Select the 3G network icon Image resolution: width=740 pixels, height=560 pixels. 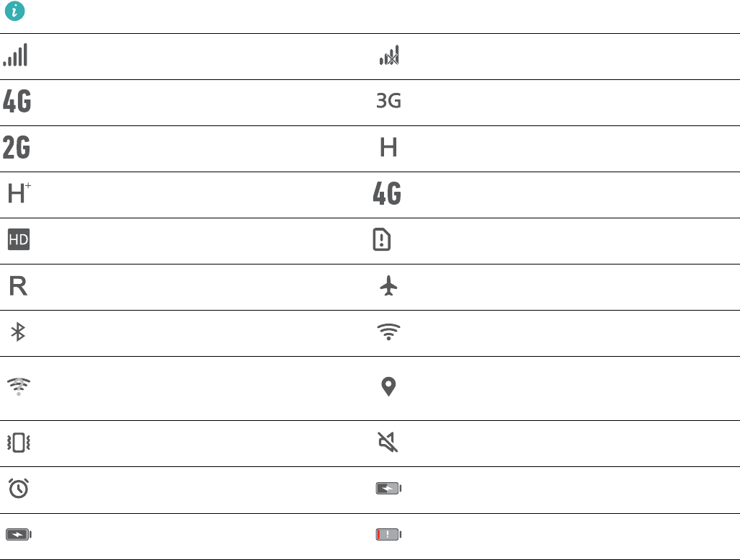click(x=389, y=102)
